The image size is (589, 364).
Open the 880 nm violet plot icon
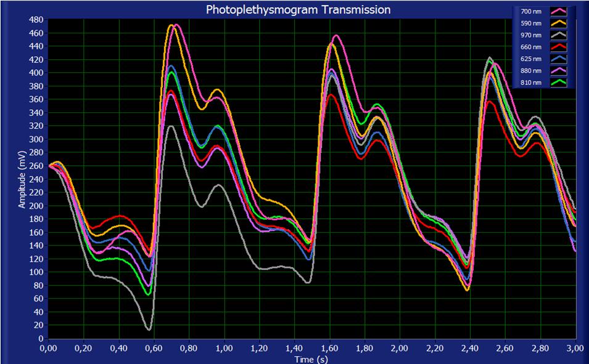[x=558, y=70]
